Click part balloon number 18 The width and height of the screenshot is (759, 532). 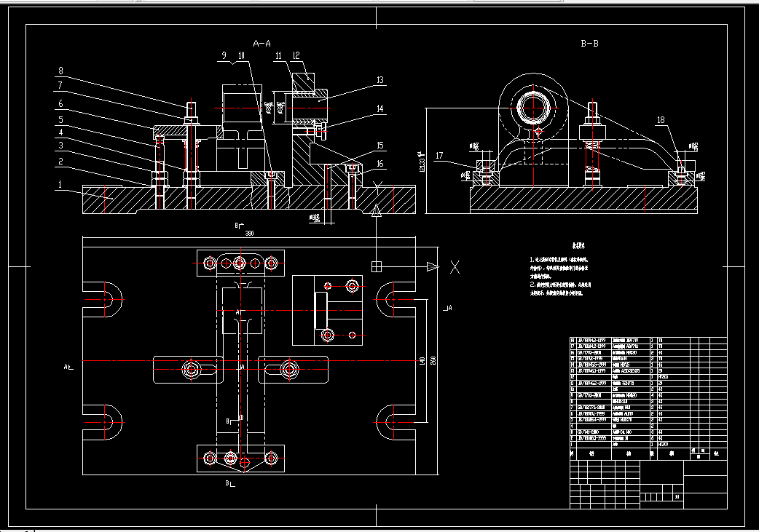[661, 120]
